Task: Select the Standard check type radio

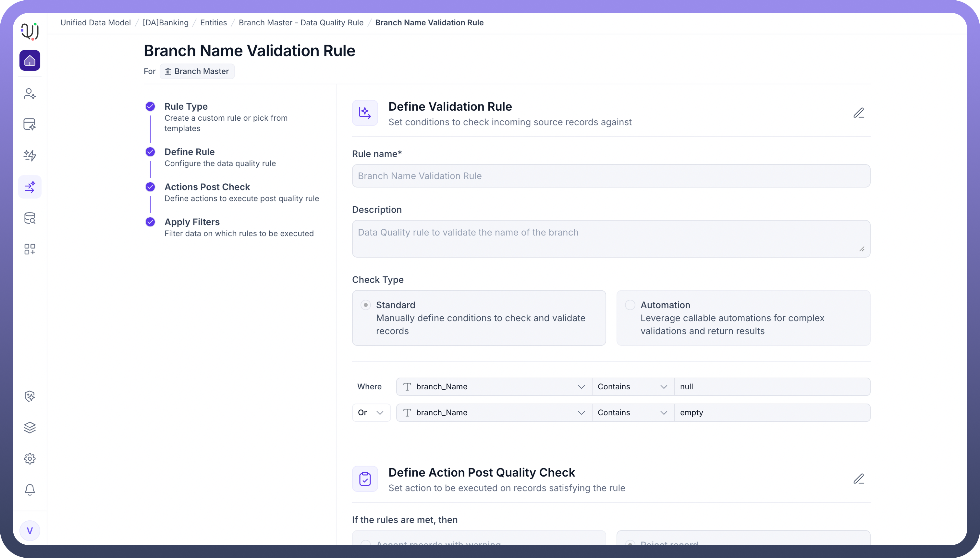Action: pos(366,305)
